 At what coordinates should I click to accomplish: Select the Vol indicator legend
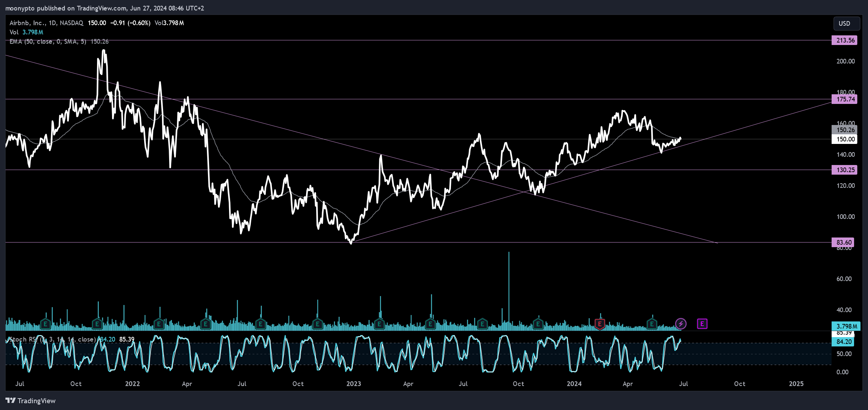click(26, 32)
